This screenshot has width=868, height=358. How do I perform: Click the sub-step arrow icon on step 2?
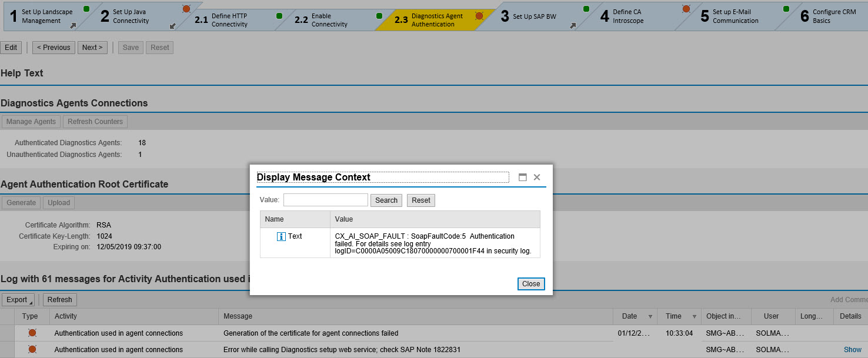172,25
